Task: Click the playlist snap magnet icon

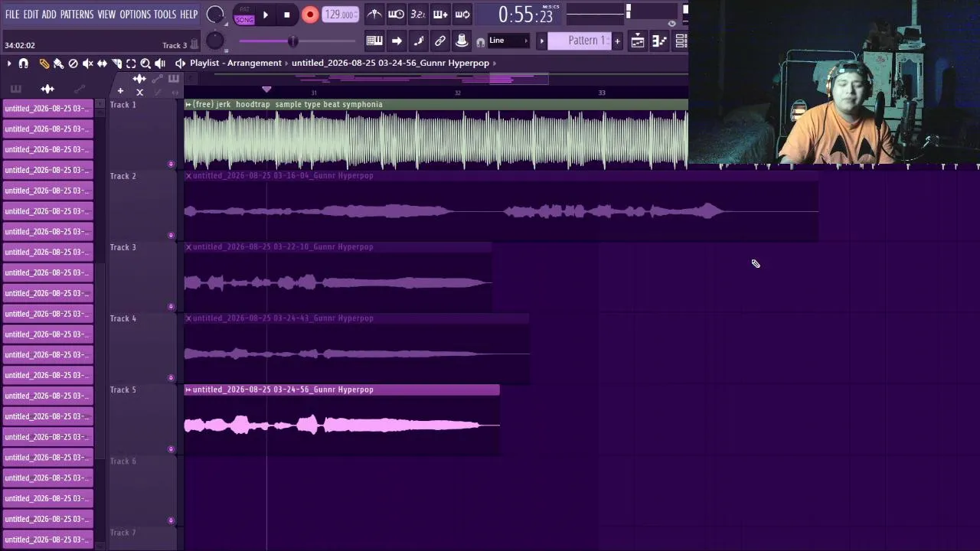Action: tap(24, 64)
